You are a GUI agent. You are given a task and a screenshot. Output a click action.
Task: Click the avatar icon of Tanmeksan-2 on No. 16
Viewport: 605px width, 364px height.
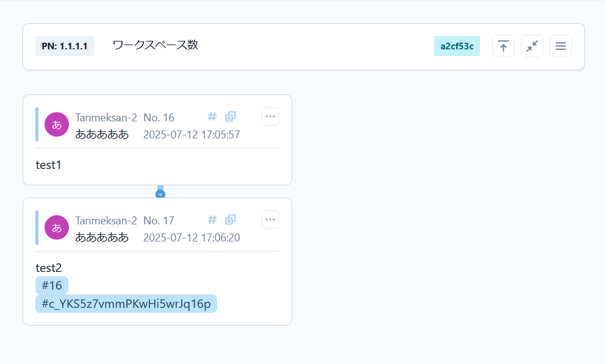[57, 124]
